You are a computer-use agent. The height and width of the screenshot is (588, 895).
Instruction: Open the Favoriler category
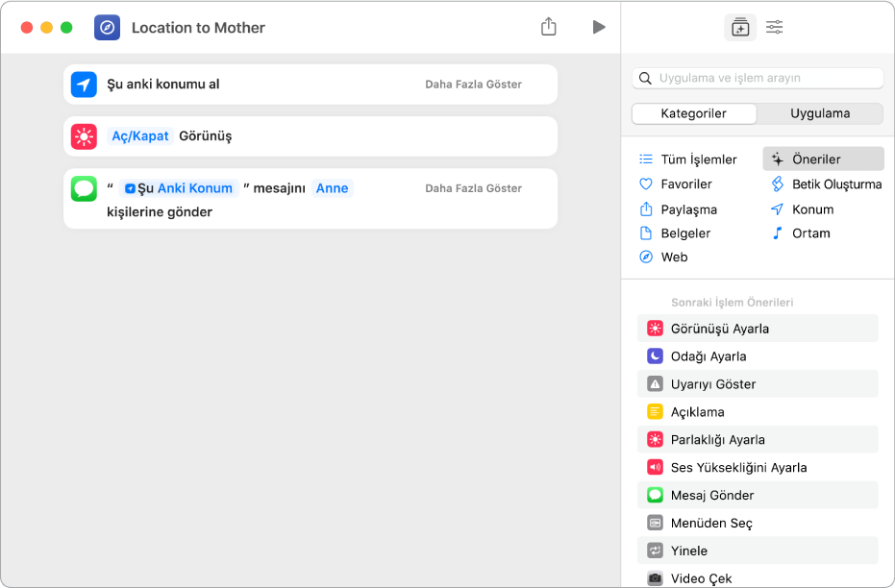tap(685, 184)
